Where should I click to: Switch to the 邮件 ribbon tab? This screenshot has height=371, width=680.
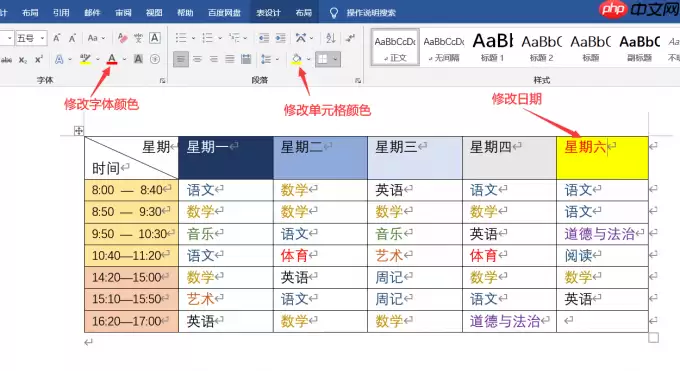point(92,13)
